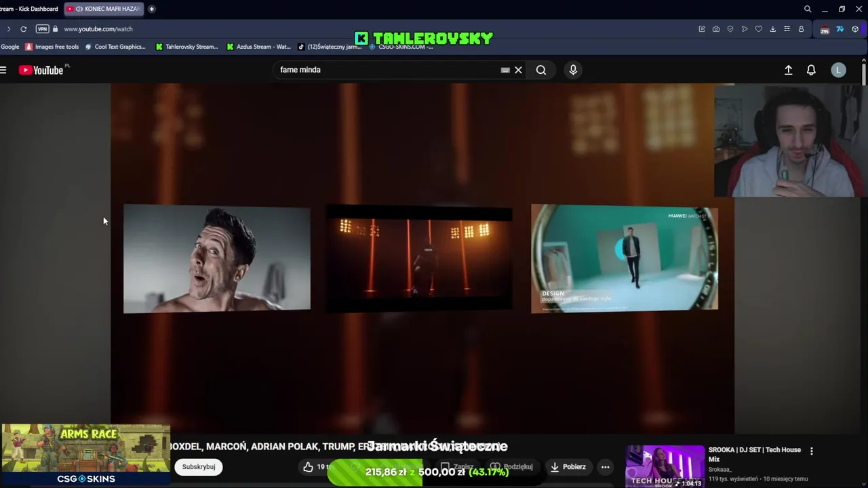The height and width of the screenshot is (488, 868).
Task: Open easy setup sliders icon
Action: point(787,29)
